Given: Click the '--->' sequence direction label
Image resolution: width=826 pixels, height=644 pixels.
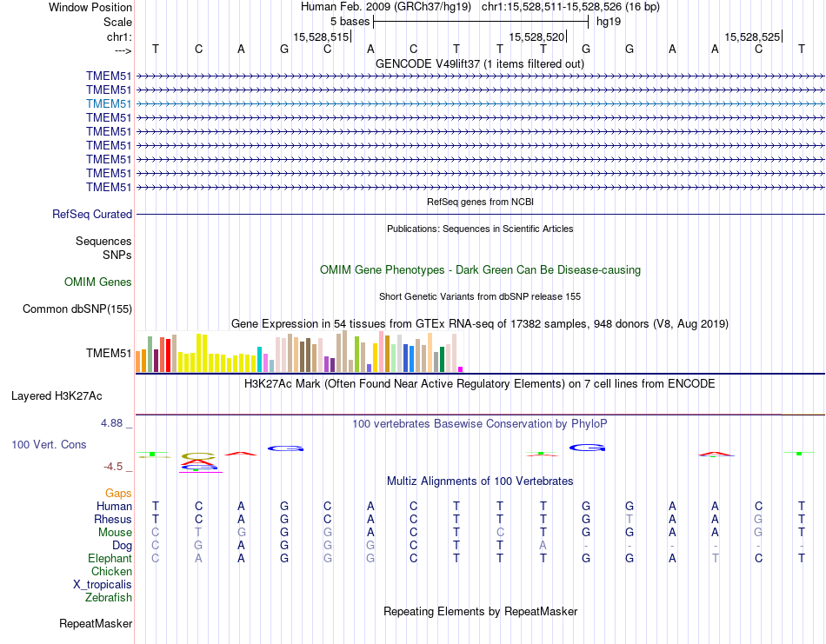Looking at the screenshot, I should pos(123,50).
